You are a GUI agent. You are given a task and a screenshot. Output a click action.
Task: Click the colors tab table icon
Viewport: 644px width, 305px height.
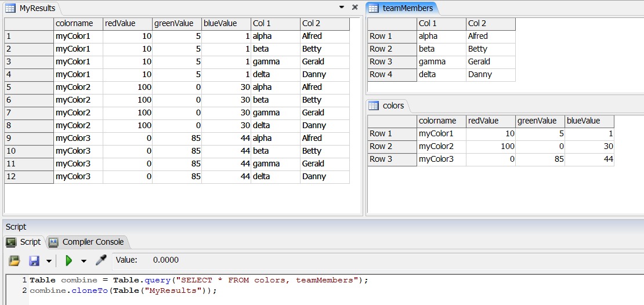(373, 106)
